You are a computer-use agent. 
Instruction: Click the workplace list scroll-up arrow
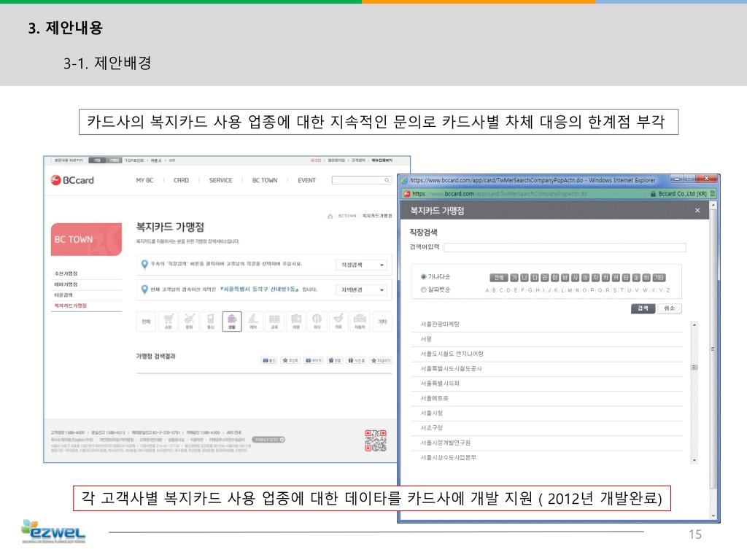pyautogui.click(x=694, y=324)
